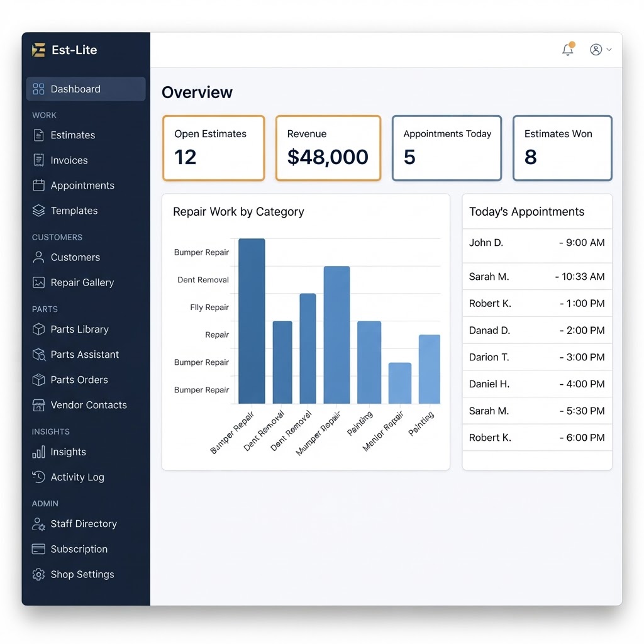Click Robert K. 6:00 PM appointment
The image size is (644, 644).
coord(537,438)
